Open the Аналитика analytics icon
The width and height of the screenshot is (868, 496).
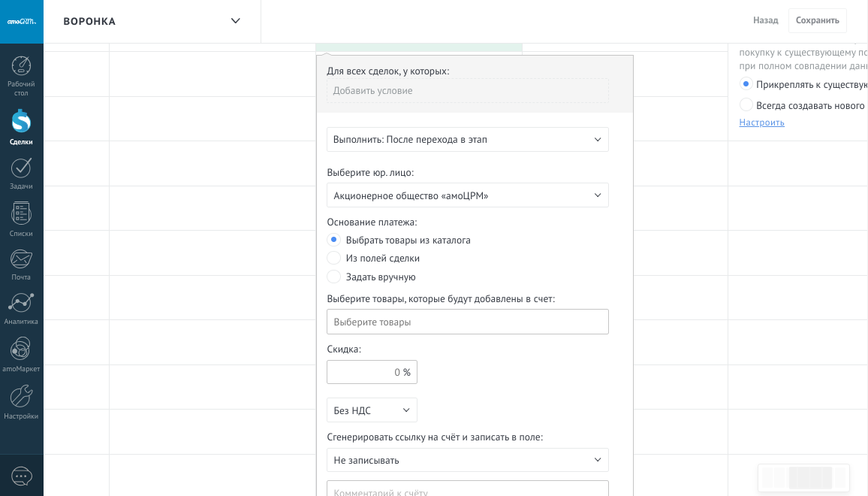click(21, 304)
